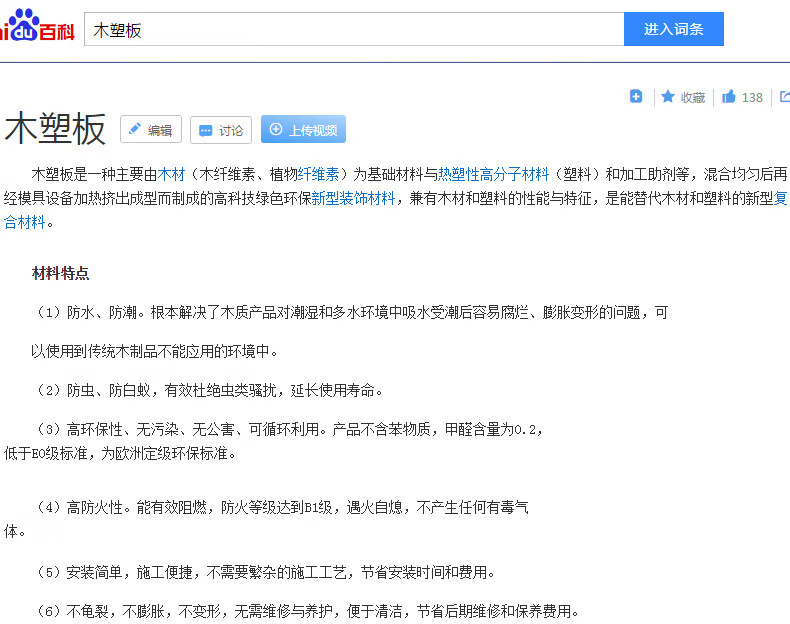Click the 上传视频 upload video button
The height and width of the screenshot is (624, 790).
303,129
